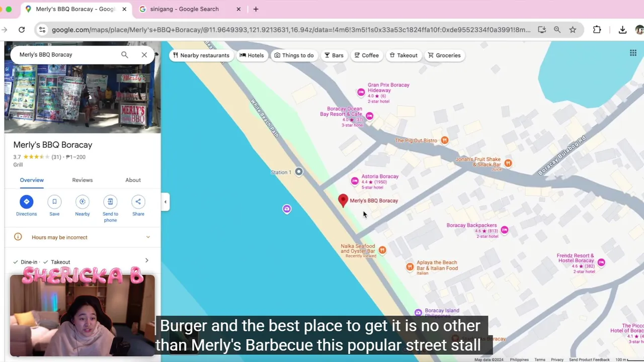Image resolution: width=644 pixels, height=362 pixels.
Task: Open the browser extensions puzzle icon
Action: point(597,30)
